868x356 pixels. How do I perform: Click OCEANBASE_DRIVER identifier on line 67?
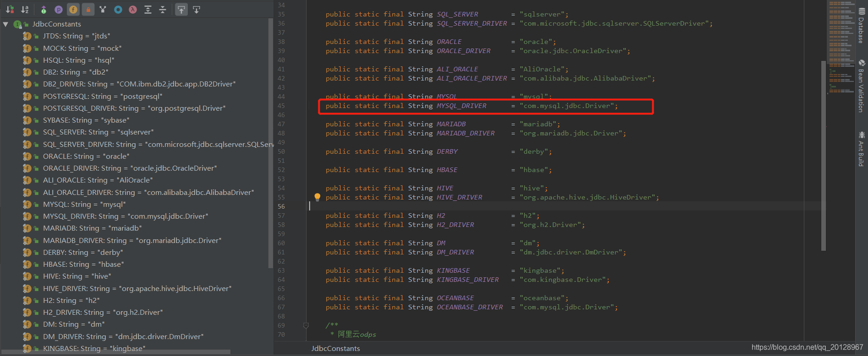click(x=469, y=307)
